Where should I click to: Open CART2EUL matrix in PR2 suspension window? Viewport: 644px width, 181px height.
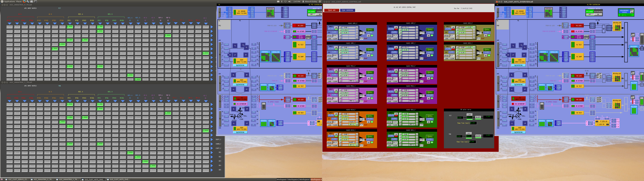(270, 12)
